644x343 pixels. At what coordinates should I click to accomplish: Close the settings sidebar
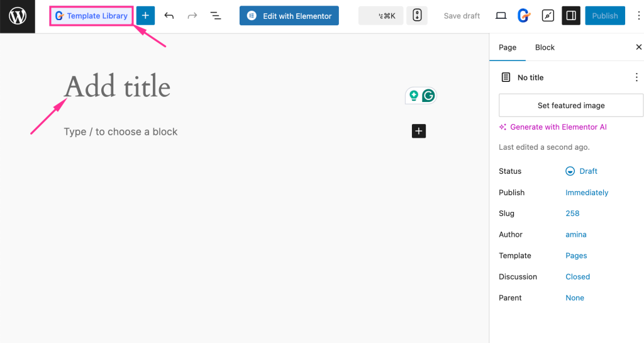click(639, 47)
